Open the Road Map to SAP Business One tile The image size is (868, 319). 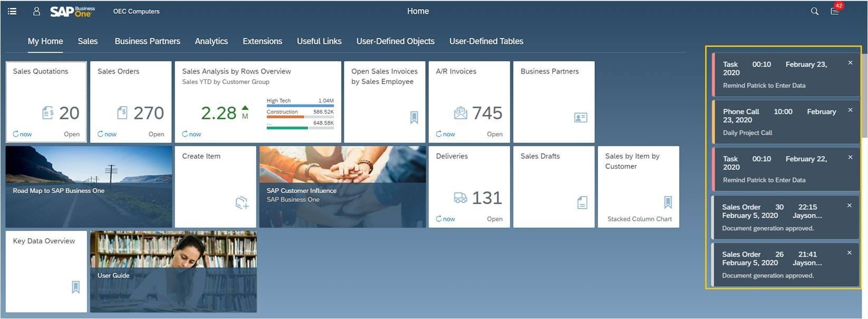pyautogui.click(x=89, y=187)
